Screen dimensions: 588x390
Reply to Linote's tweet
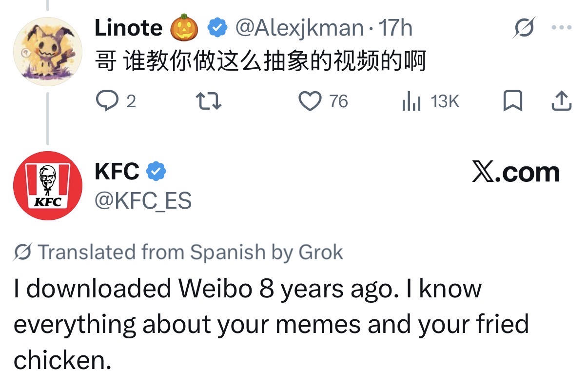pyautogui.click(x=105, y=101)
